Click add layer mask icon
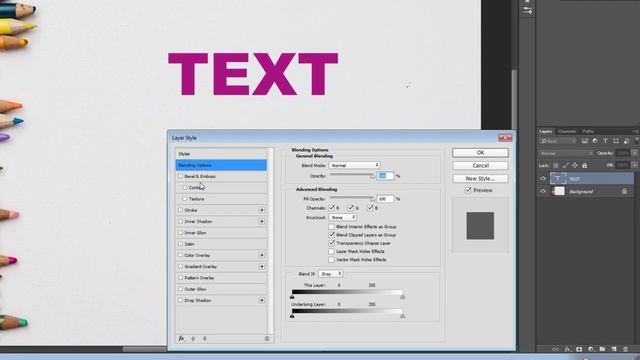The height and width of the screenshot is (360, 640). [579, 349]
